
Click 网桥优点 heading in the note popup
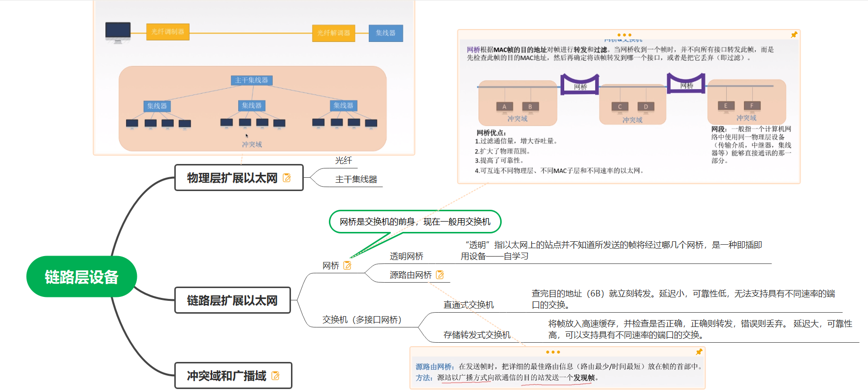pyautogui.click(x=491, y=133)
